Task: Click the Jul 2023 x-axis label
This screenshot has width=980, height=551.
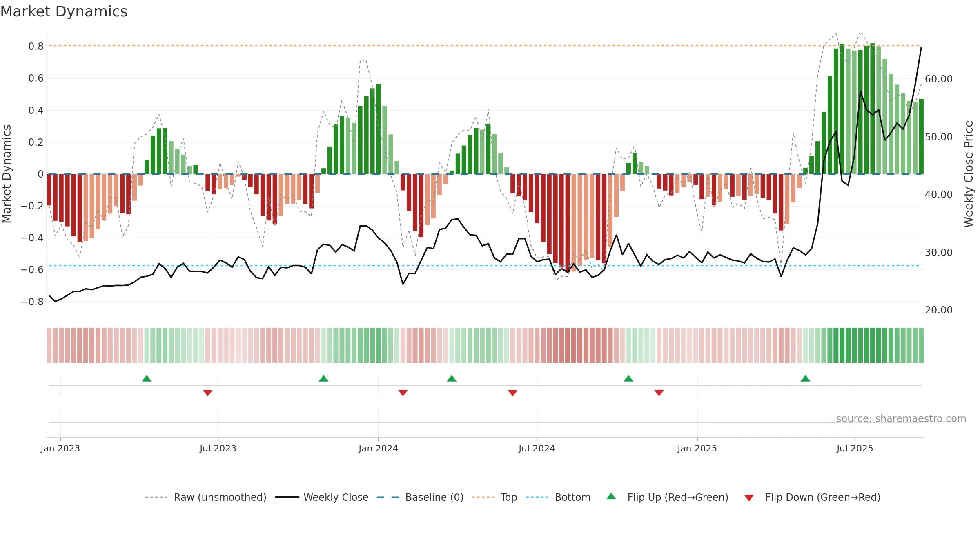Action: (x=218, y=448)
